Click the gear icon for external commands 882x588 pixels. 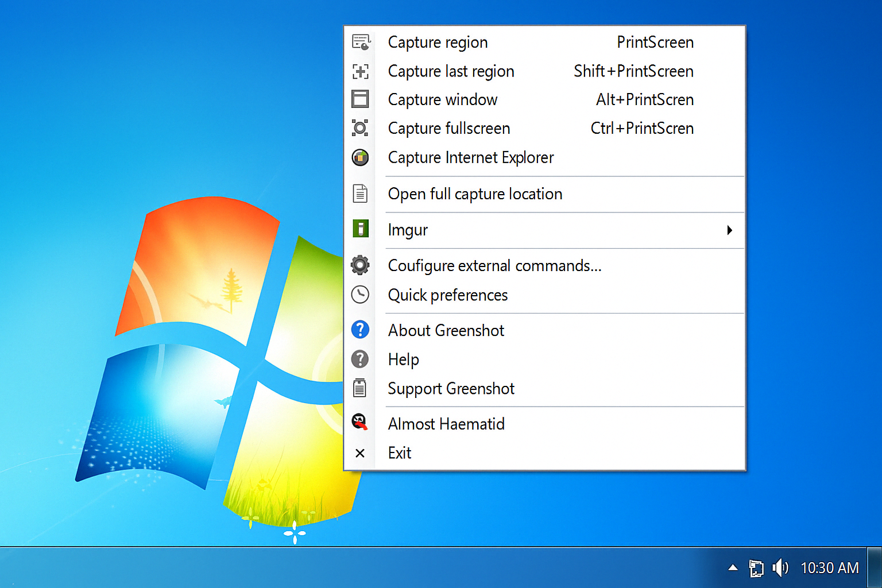(361, 265)
